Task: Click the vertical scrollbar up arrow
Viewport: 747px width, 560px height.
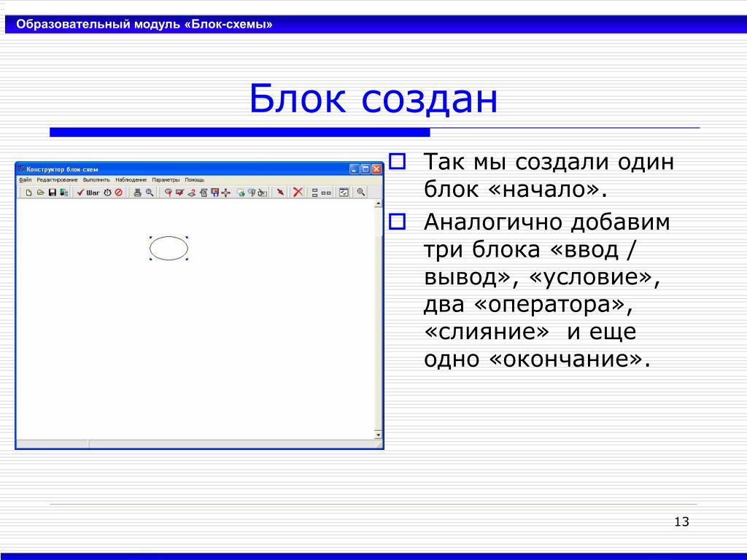Action: coord(379,204)
